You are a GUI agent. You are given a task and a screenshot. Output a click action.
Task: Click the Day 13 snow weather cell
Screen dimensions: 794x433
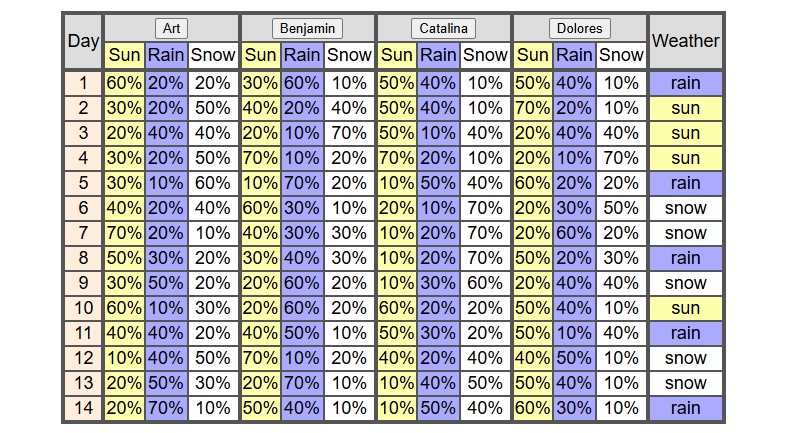point(686,383)
